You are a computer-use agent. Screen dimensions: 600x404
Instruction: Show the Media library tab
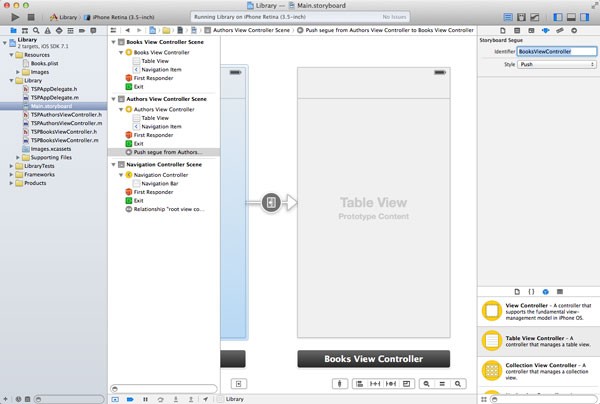(x=560, y=292)
